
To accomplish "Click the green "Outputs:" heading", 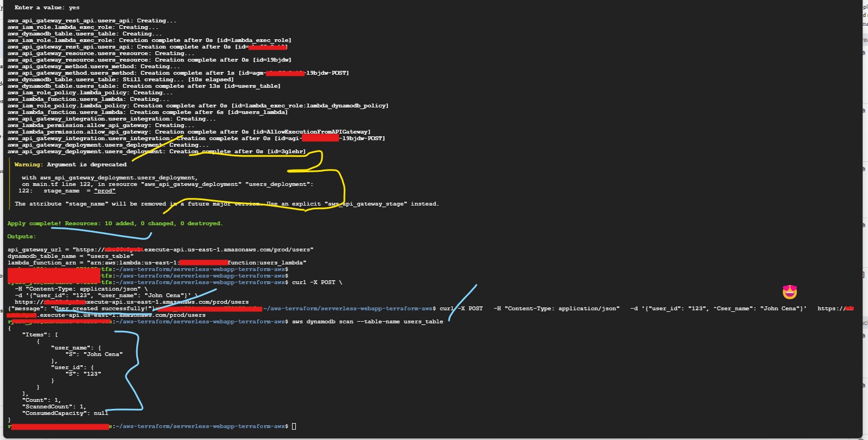I will click(x=22, y=237).
